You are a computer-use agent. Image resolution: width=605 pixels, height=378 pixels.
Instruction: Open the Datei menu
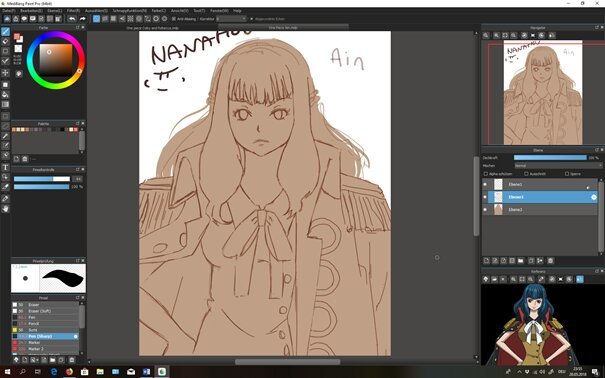(8, 11)
